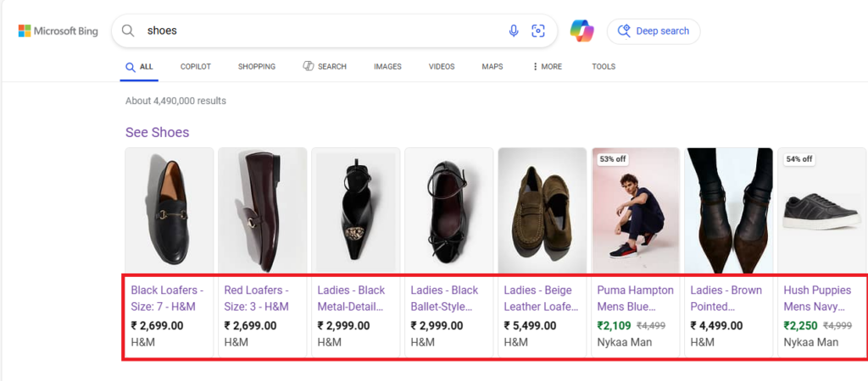This screenshot has width=868, height=381.
Task: Go to the Videos tab
Action: coord(441,67)
